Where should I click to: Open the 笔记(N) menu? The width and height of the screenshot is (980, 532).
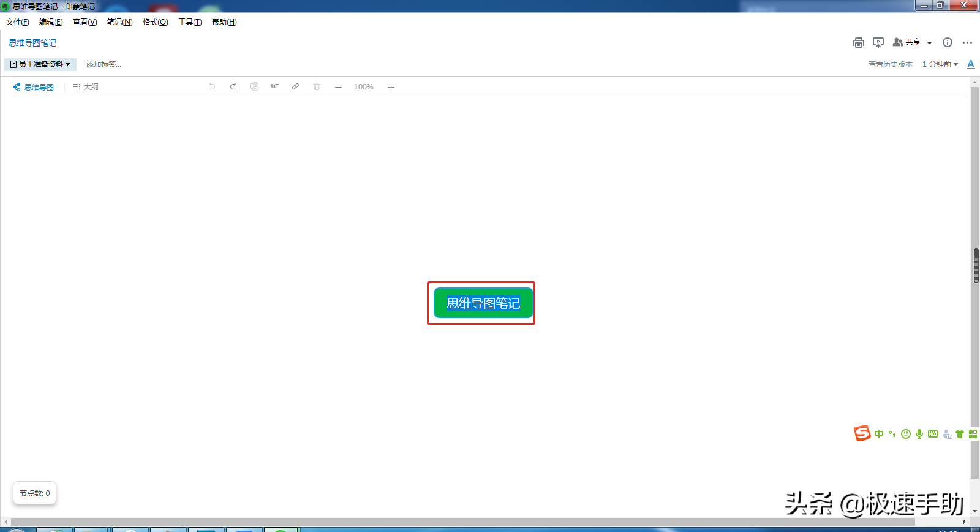pos(119,22)
